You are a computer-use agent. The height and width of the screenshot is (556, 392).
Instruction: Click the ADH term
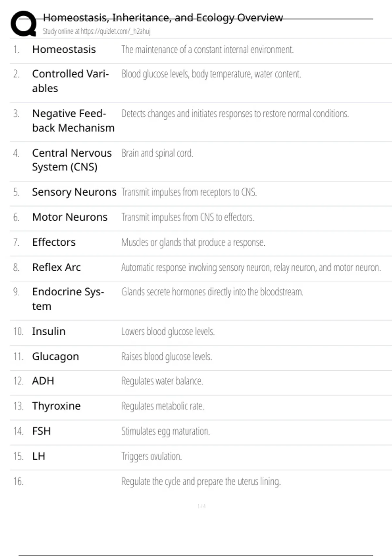point(43,381)
